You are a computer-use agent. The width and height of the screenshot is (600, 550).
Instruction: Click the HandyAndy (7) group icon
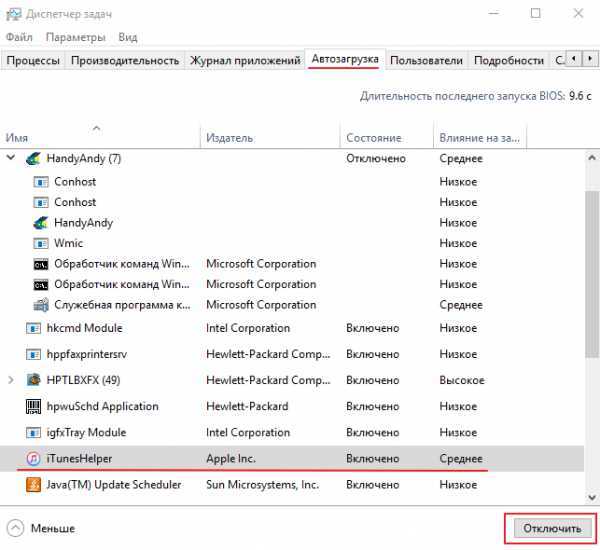(33, 158)
